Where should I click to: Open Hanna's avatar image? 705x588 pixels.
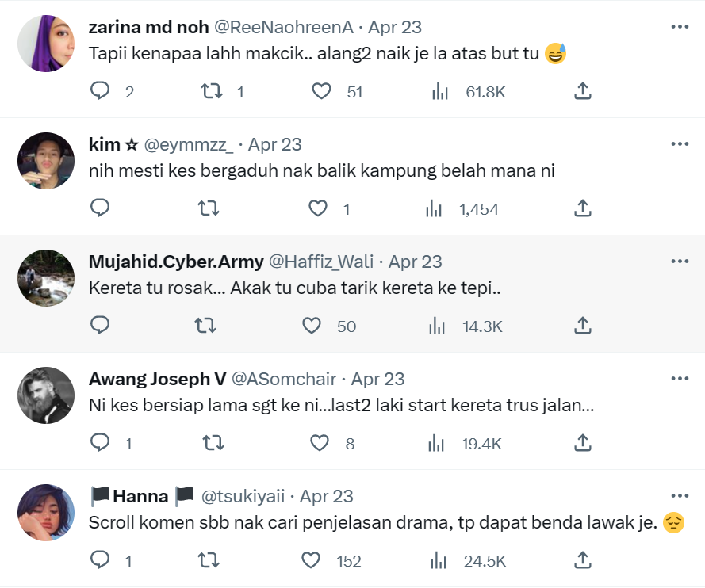point(46,513)
